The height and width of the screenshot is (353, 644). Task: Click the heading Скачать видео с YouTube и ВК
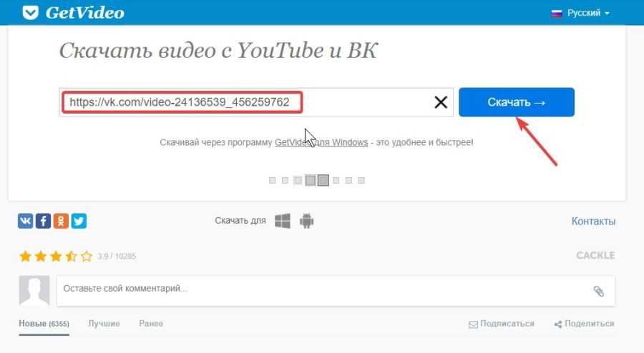218,51
